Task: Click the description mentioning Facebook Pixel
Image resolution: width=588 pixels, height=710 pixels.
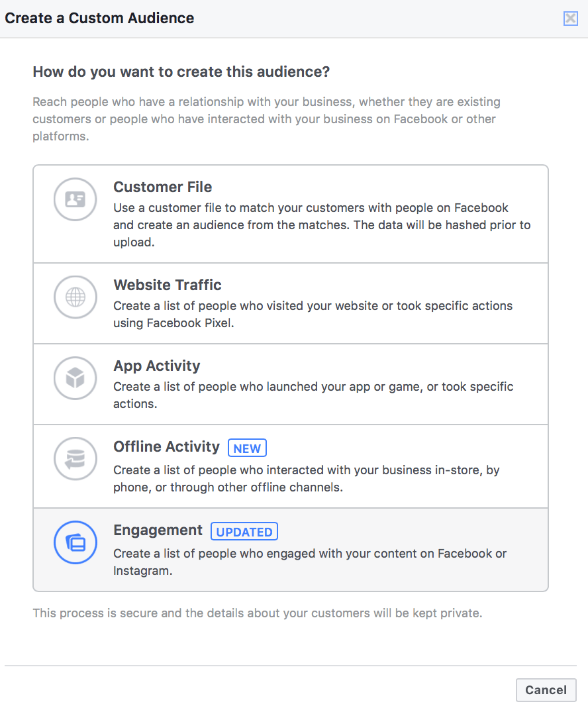Action: tap(313, 314)
